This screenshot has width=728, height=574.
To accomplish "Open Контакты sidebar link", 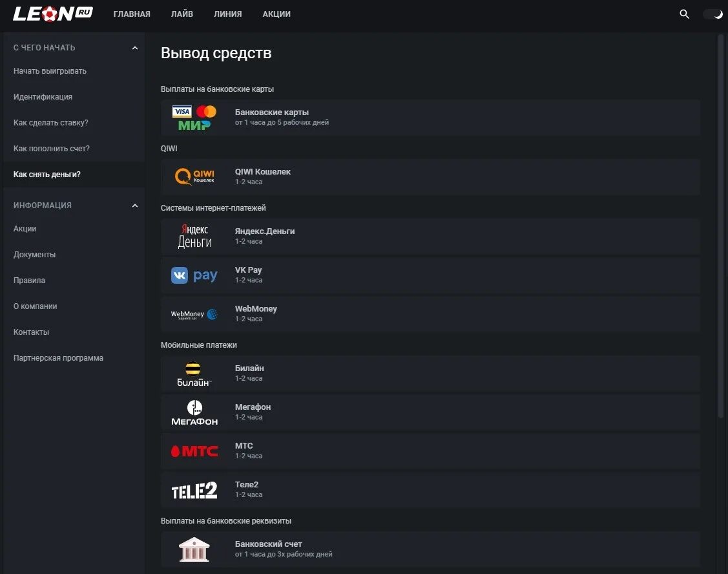I will click(x=31, y=332).
